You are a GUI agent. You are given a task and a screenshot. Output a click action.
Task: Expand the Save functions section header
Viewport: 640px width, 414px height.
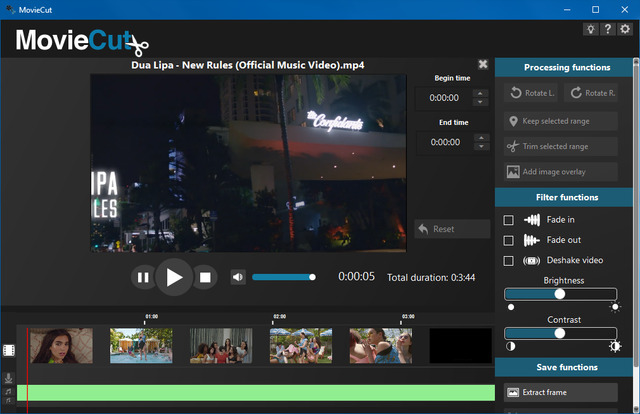[x=566, y=367]
